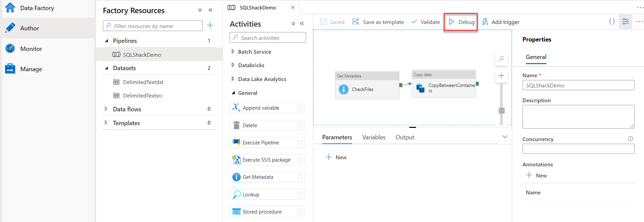Expand the Batch Service activities group
The image size is (644, 222).
pyautogui.click(x=233, y=52)
